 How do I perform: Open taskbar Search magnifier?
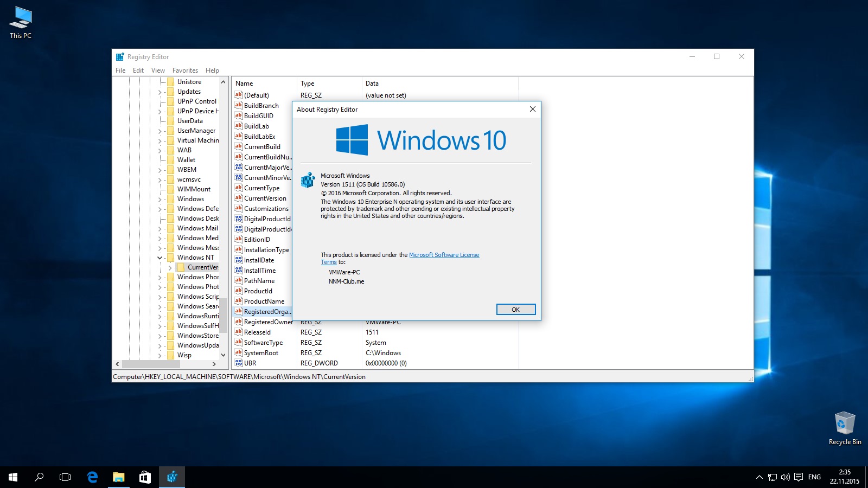pos(39,477)
